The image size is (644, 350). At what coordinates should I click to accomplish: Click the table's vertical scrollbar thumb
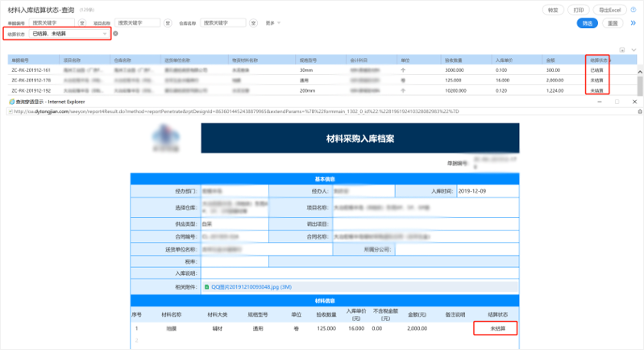(x=639, y=85)
